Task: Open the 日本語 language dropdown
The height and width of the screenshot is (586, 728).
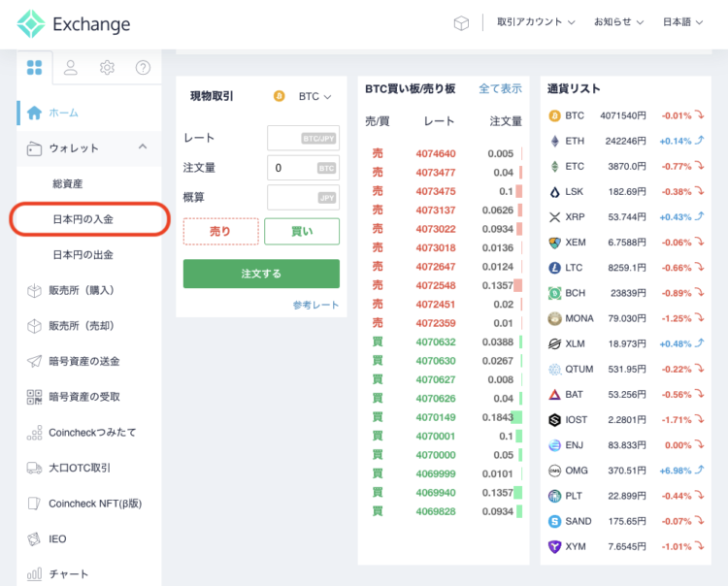Action: click(x=682, y=21)
